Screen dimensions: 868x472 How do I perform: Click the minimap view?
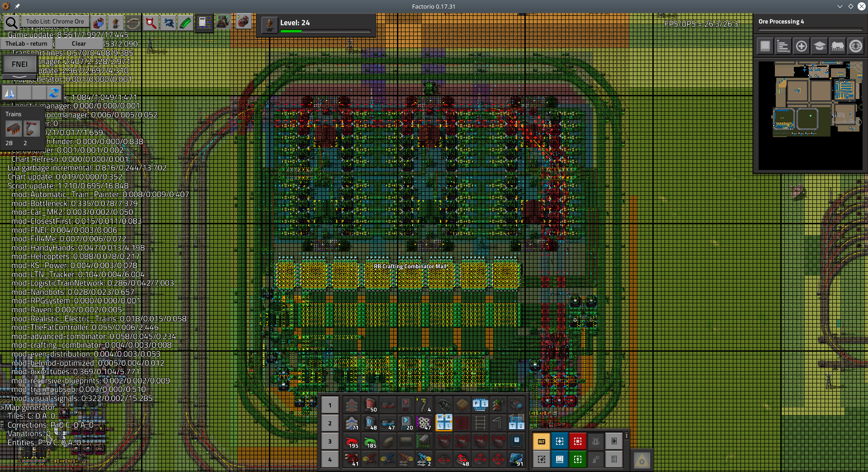810,115
